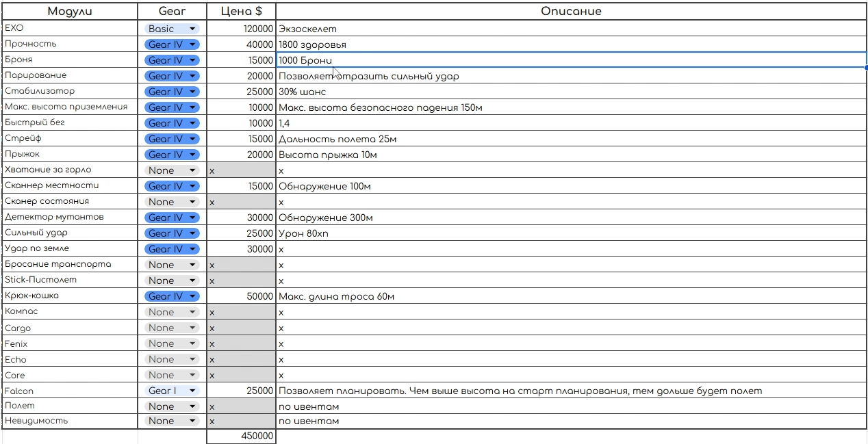Open the None dropdown for Core row
This screenshot has width=868, height=444.
pos(172,375)
